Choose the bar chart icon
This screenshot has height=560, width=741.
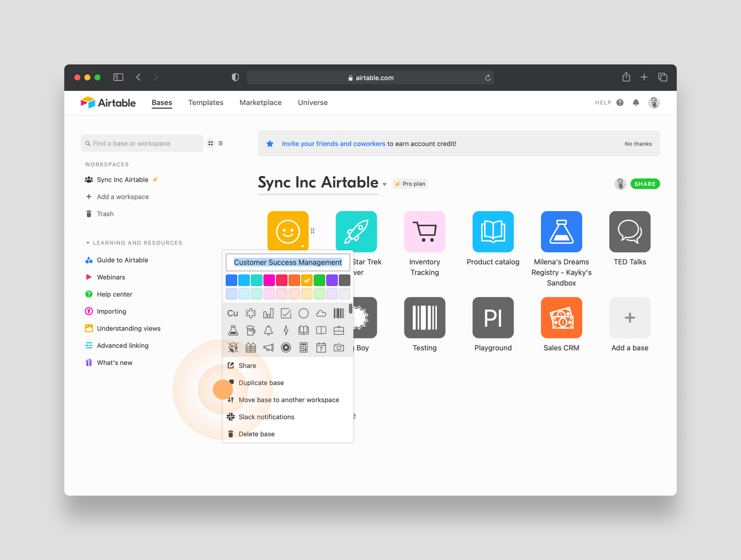[x=268, y=313]
